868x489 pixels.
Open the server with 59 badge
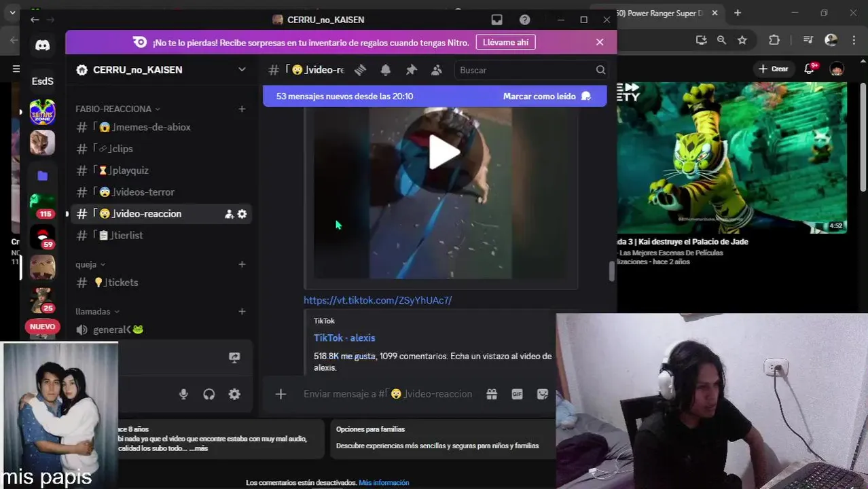pos(42,237)
